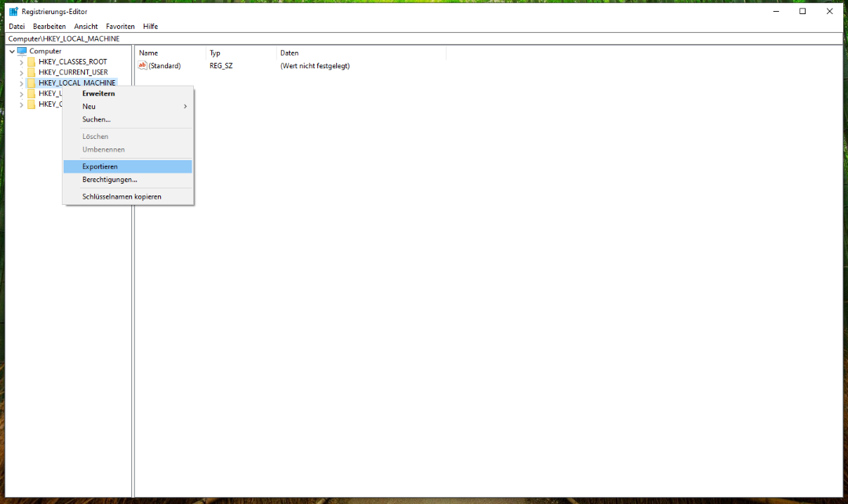Viewport: 848px width, 504px height.
Task: Select Suchen... in the context menu
Action: (96, 119)
